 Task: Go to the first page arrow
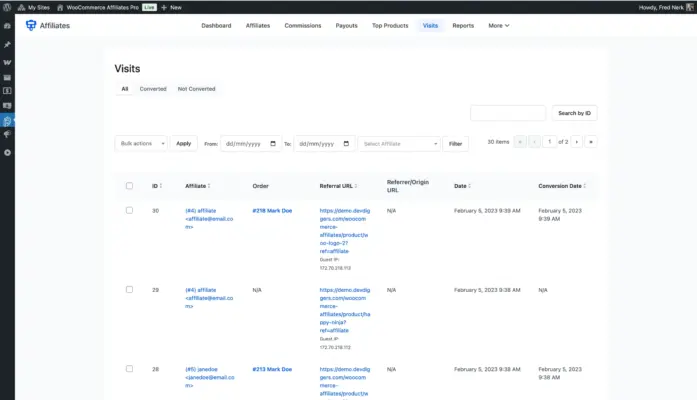tap(520, 142)
